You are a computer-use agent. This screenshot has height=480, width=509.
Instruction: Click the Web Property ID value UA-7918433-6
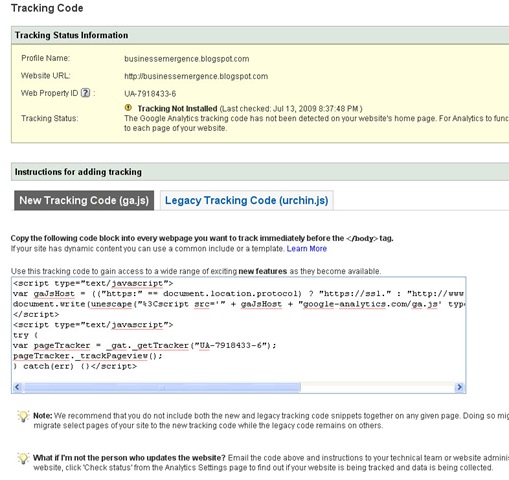(x=150, y=94)
